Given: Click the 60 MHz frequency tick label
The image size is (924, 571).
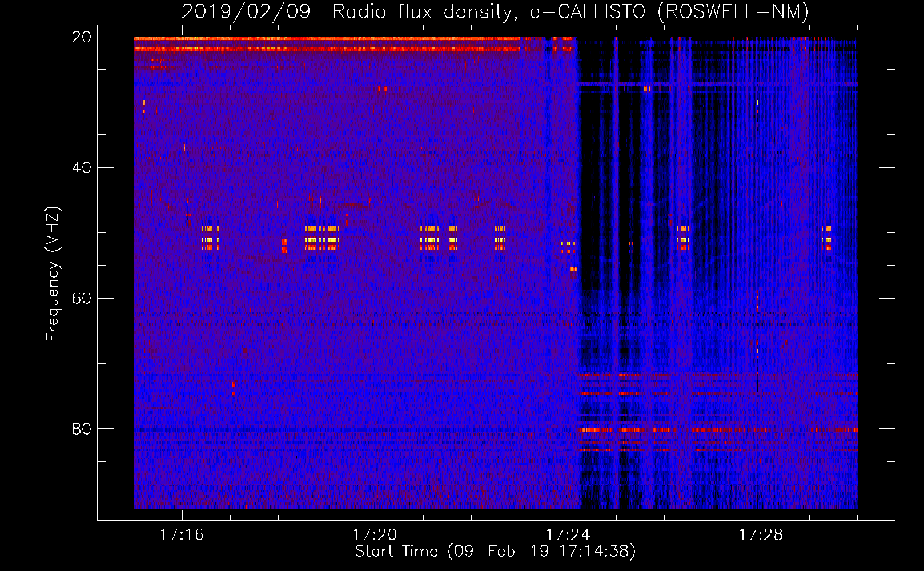Looking at the screenshot, I should coord(82,298).
